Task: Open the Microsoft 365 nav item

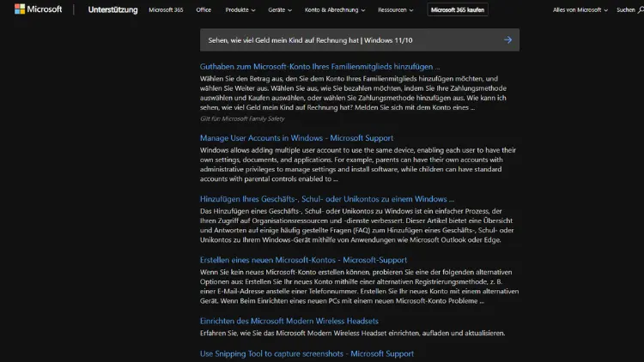Action: click(x=166, y=9)
